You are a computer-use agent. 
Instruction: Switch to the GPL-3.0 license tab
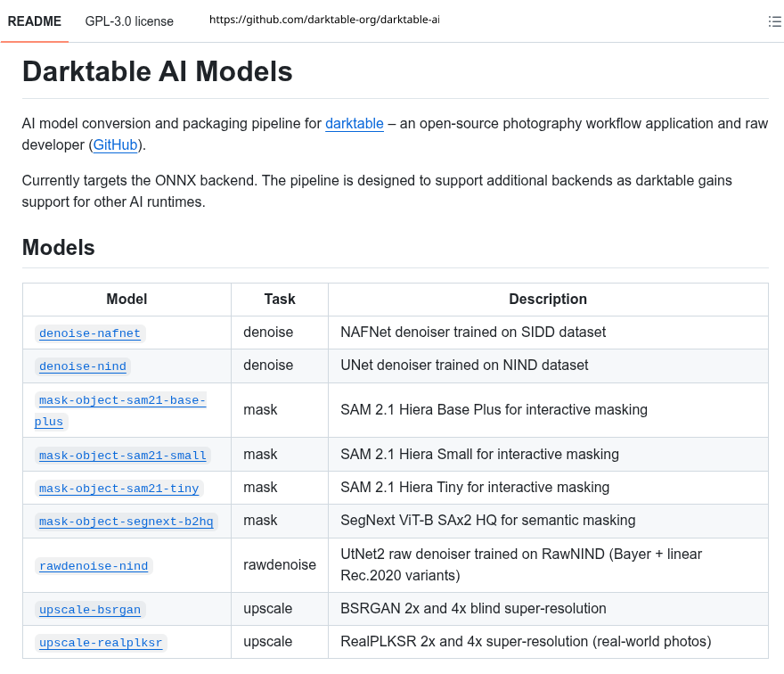[129, 21]
